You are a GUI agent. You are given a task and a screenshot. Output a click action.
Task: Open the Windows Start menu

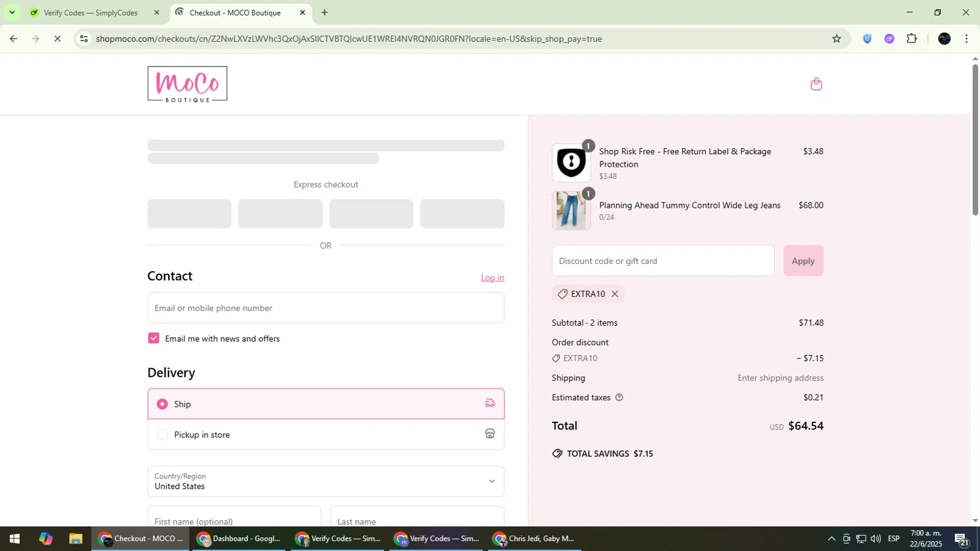[x=14, y=539]
